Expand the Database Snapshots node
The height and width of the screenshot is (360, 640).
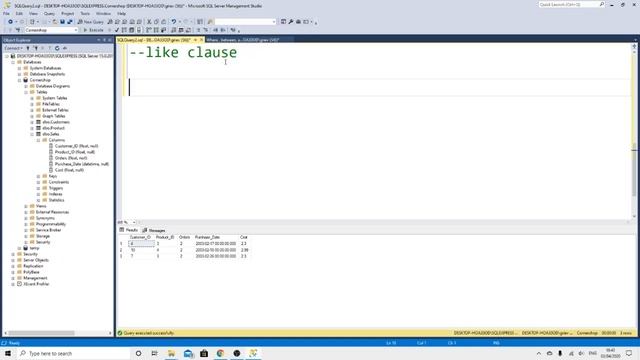coord(19,74)
